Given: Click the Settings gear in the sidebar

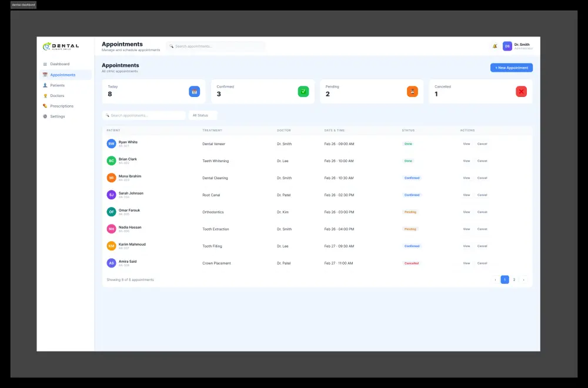Looking at the screenshot, I should tap(45, 116).
